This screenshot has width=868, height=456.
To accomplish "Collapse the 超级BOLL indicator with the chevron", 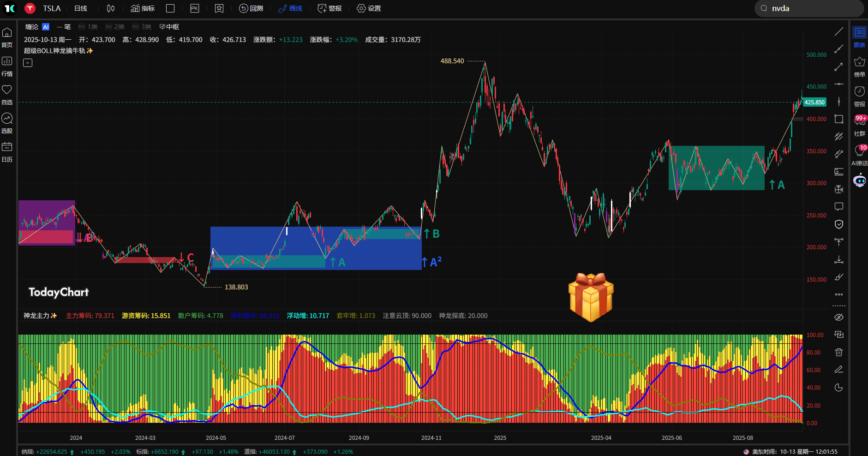I will click(x=28, y=62).
